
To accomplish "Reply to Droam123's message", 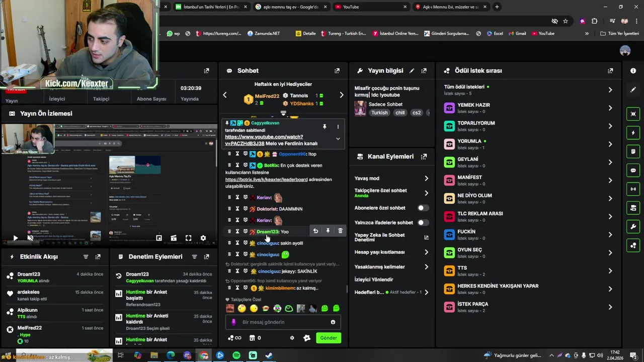I will click(315, 231).
